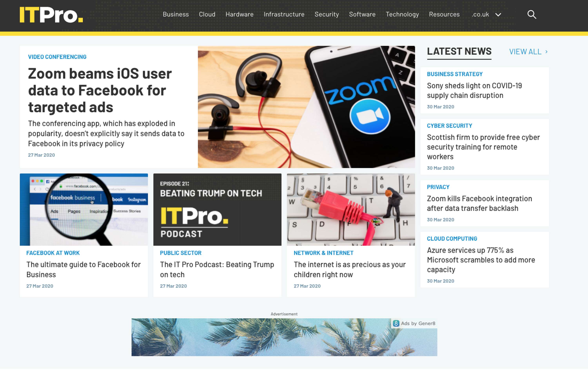Click the palm trees advertisement banner
588x375 pixels.
click(284, 337)
